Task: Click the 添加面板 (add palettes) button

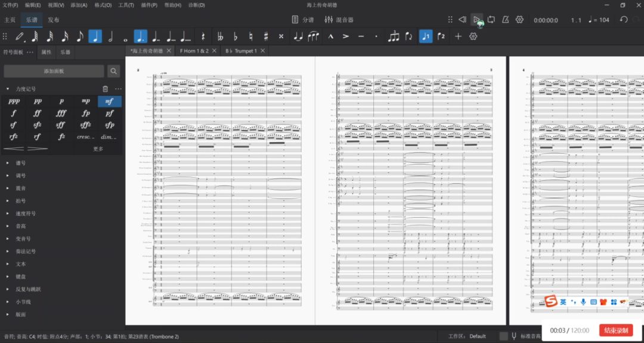Action: tap(54, 72)
